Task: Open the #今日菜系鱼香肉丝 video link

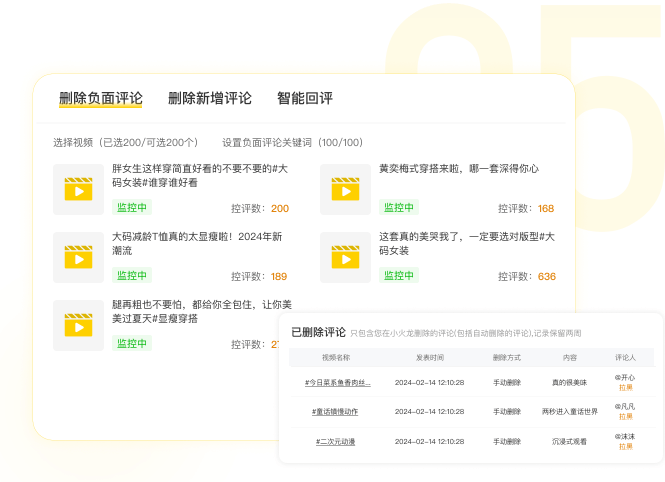Action: [x=338, y=383]
